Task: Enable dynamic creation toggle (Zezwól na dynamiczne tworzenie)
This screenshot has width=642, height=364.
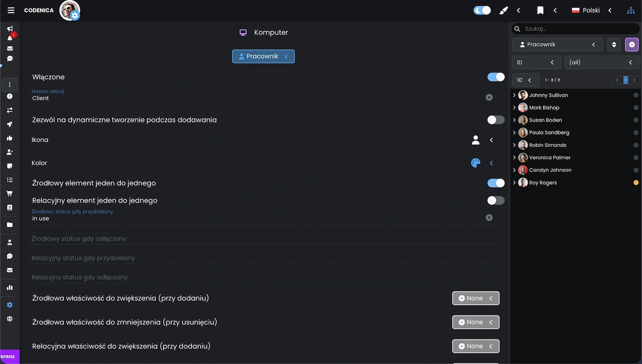Action: pos(496,120)
